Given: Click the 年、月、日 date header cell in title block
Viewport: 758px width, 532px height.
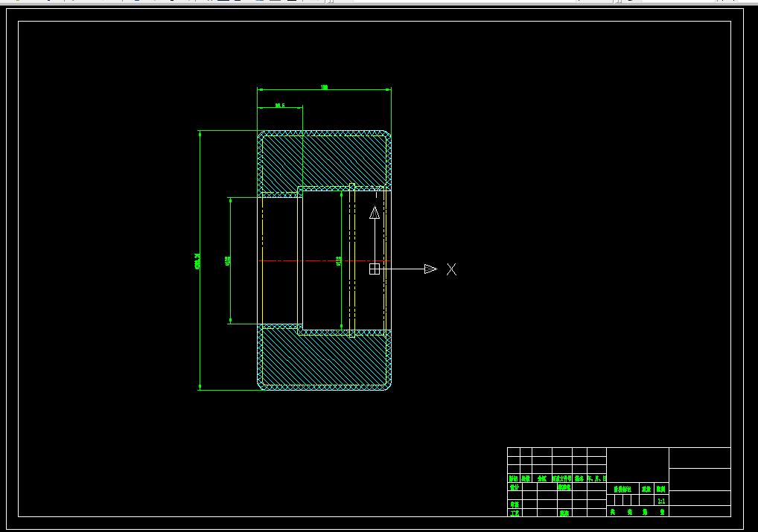Looking at the screenshot, I should [x=597, y=478].
